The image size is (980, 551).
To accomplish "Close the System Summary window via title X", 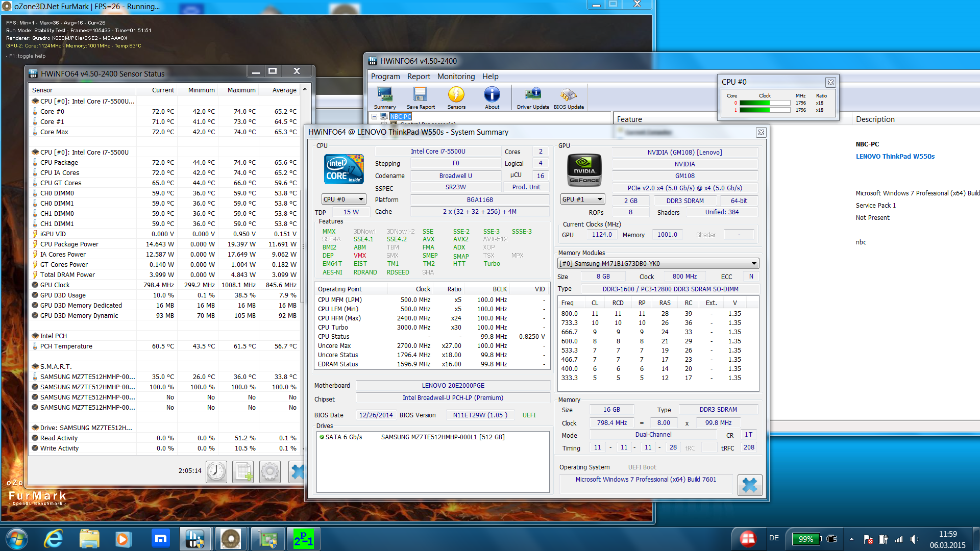I will point(761,132).
